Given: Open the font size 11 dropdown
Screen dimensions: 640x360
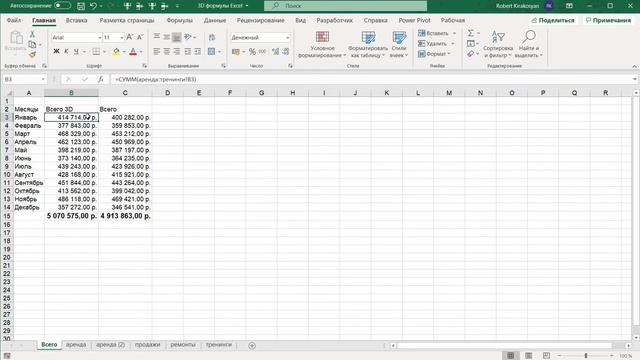Looking at the screenshot, I should (x=122, y=38).
